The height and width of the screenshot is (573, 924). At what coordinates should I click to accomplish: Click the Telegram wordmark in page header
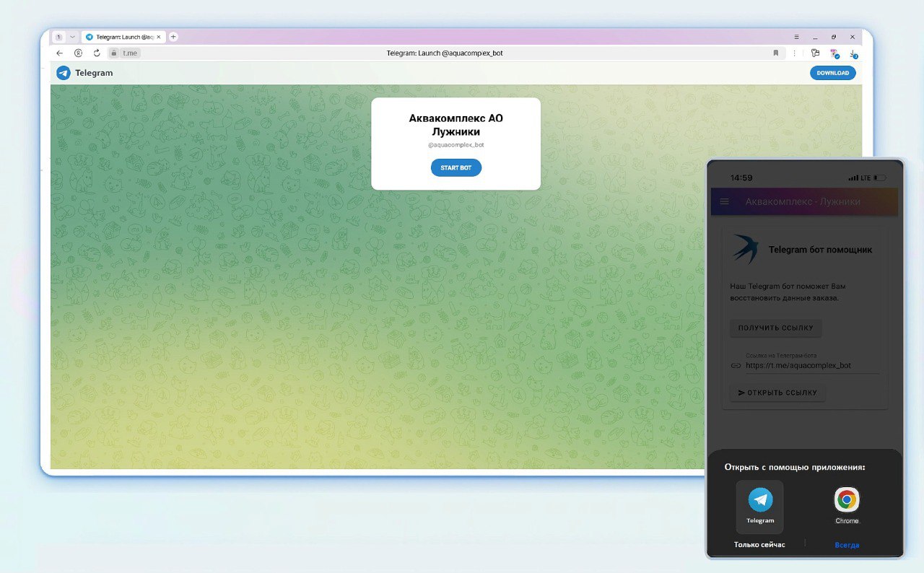click(x=94, y=73)
